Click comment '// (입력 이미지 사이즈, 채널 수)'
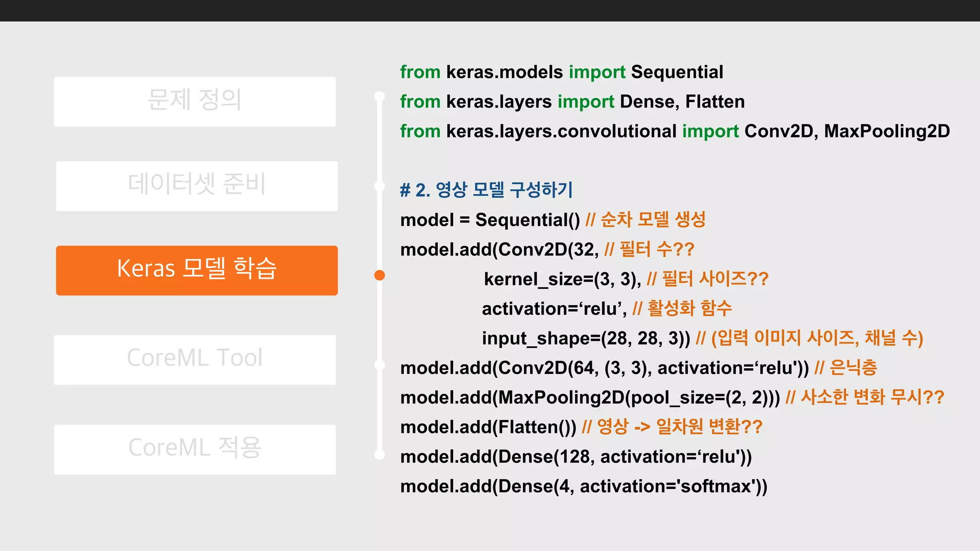Image resolution: width=980 pixels, height=551 pixels. pos(810,338)
